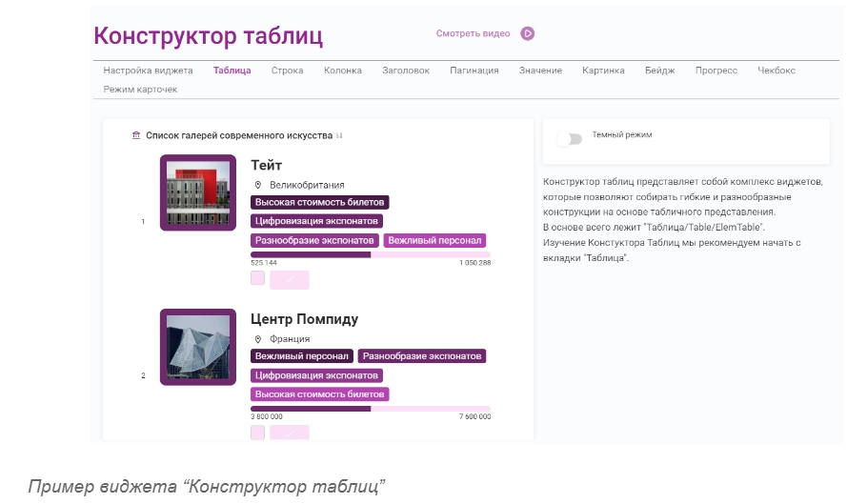
Task: Tick the pink checkbox under Центр Помпиду
Action: [257, 433]
